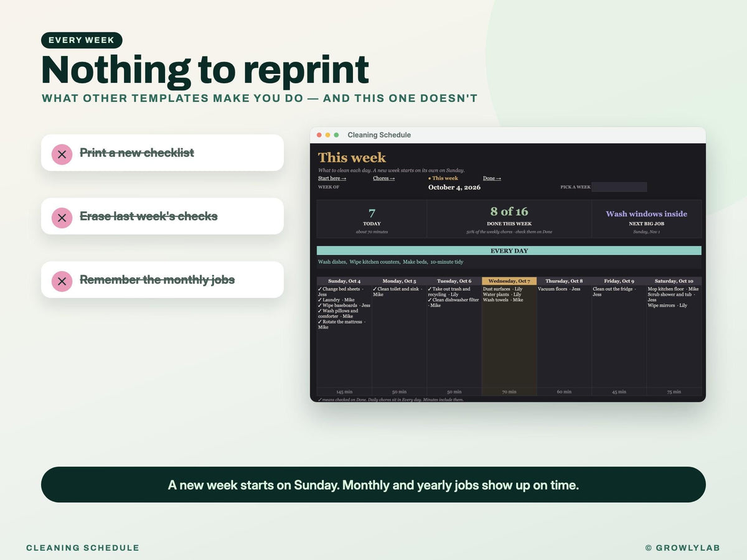Screen dimensions: 747x560
Task: Click the "Erase last week's checks" card
Action: click(x=162, y=217)
